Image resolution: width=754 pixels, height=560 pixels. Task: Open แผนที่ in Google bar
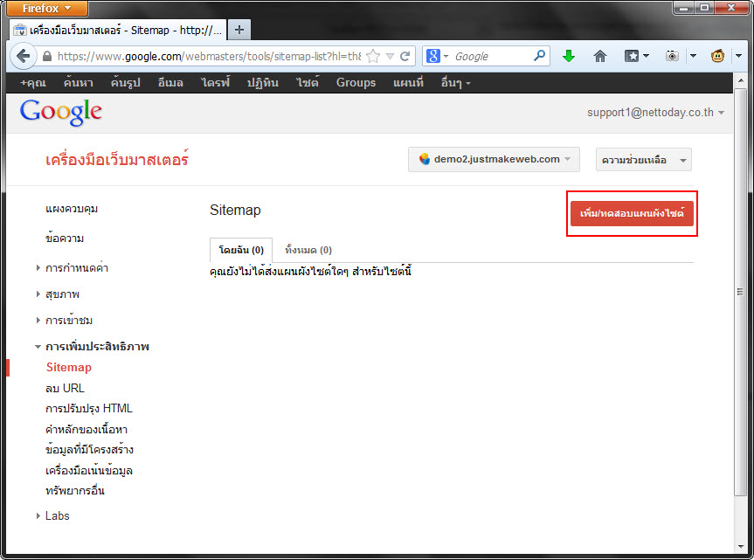pyautogui.click(x=408, y=82)
